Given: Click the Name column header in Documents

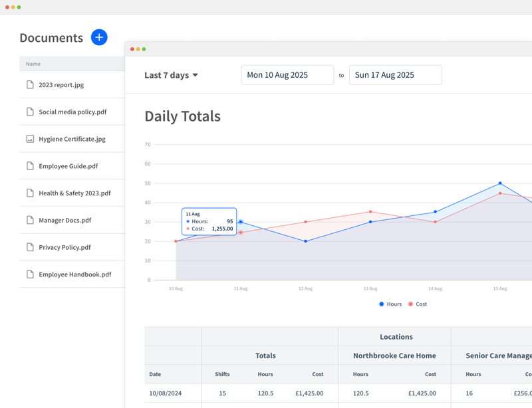Looking at the screenshot, I should tap(32, 64).
